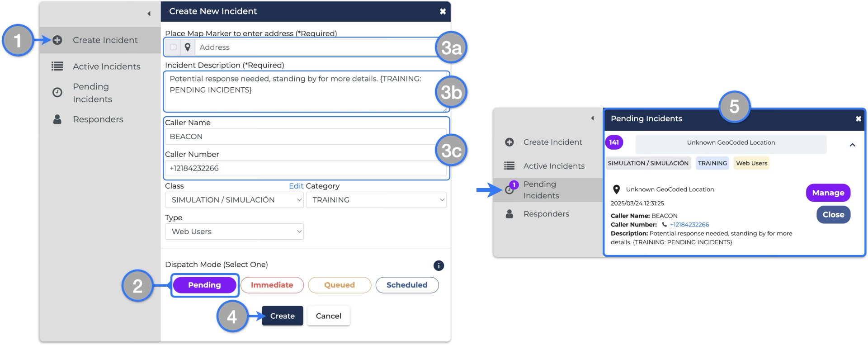Select Queued dispatch mode

pos(339,285)
